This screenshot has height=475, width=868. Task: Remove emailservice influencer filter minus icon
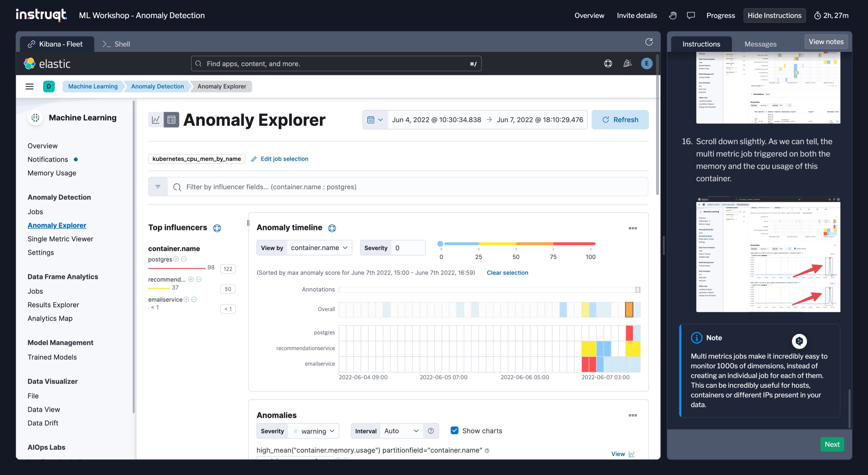[x=194, y=299]
